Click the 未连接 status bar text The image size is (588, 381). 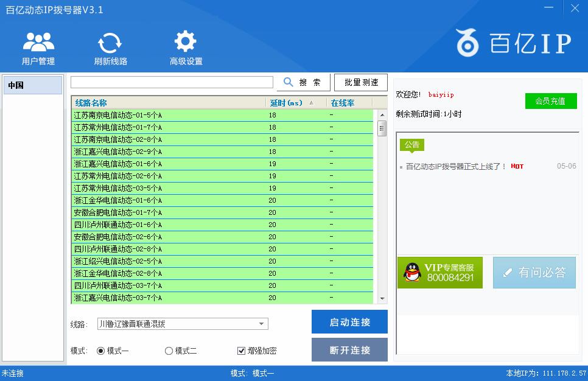pyautogui.click(x=12, y=373)
